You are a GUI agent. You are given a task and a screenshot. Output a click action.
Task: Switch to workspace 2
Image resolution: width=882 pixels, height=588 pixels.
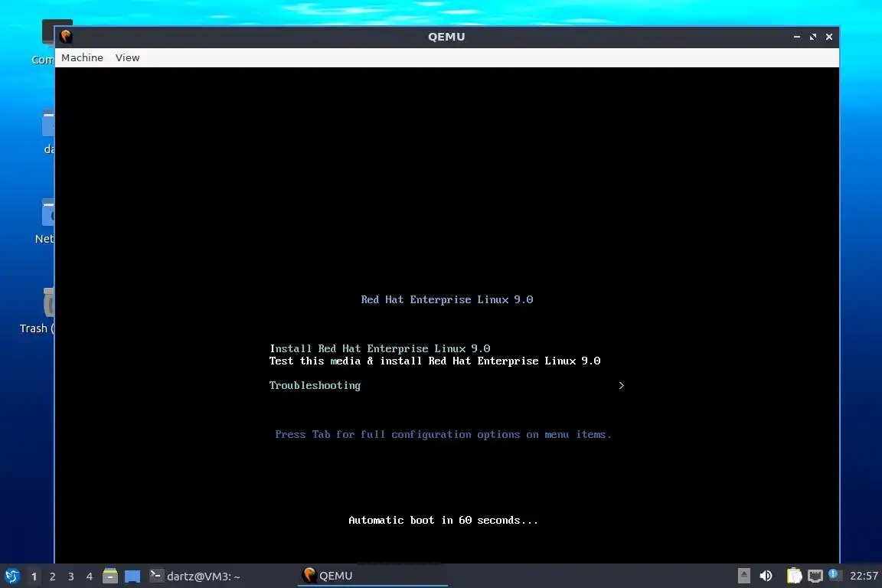pyautogui.click(x=52, y=577)
